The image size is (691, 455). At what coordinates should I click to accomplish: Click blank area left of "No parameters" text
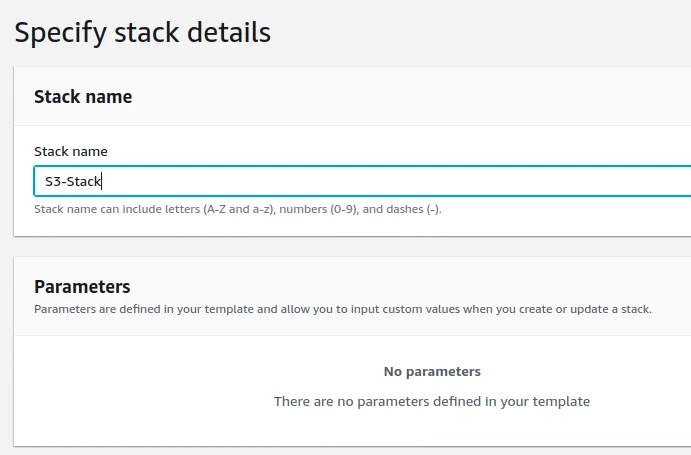[x=200, y=371]
